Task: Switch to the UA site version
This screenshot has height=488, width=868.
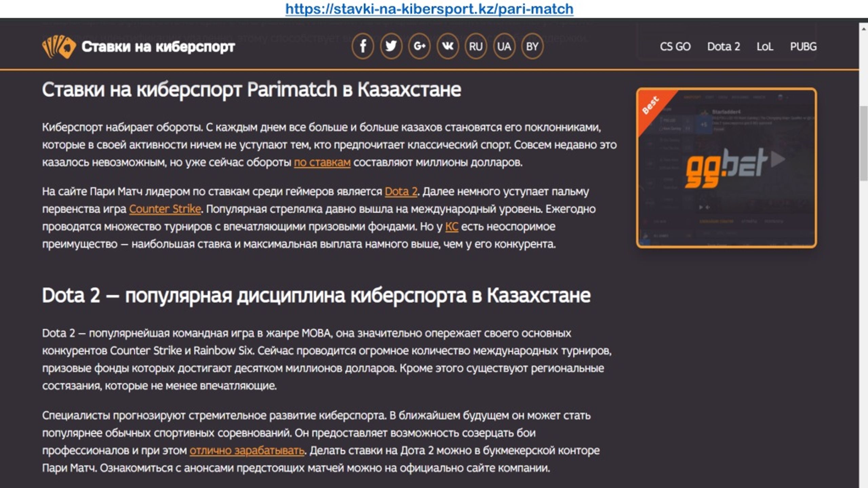Action: click(504, 46)
